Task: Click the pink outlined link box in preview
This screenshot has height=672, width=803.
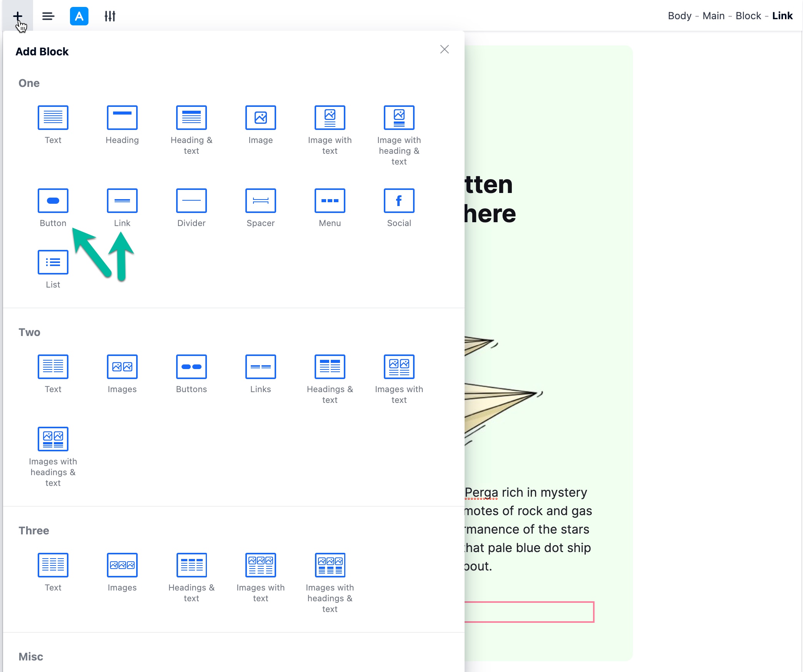Action: click(x=529, y=612)
